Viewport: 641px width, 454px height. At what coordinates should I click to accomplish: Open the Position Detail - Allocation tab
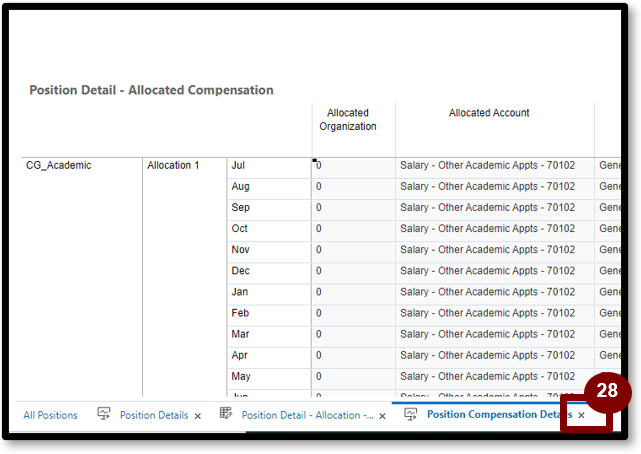click(x=307, y=415)
